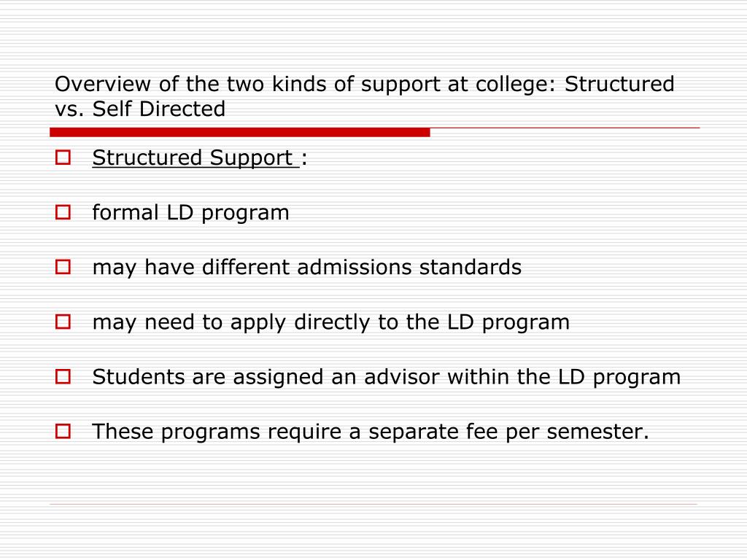Select 'may have different admissions standards' line
747x560 pixels.
[307, 268]
